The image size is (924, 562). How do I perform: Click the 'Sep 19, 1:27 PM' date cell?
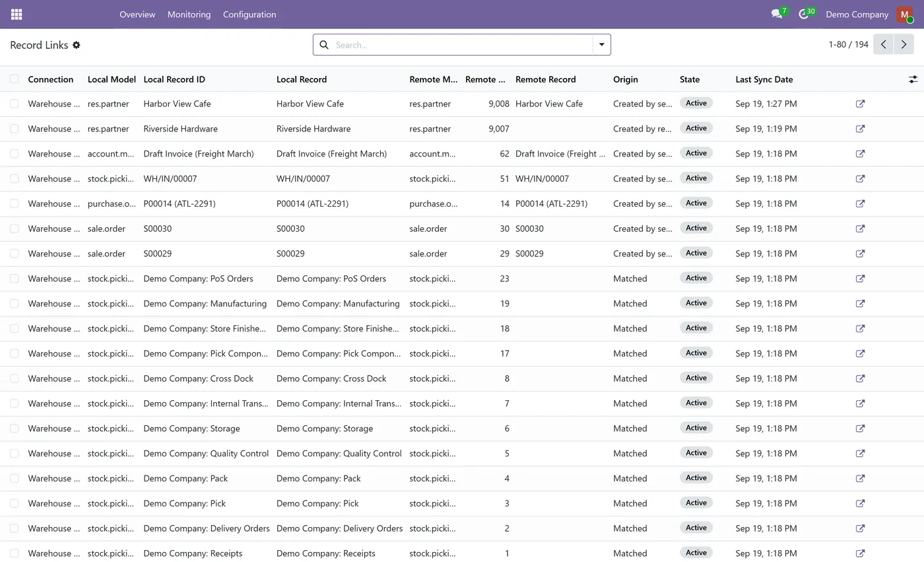[x=766, y=104]
